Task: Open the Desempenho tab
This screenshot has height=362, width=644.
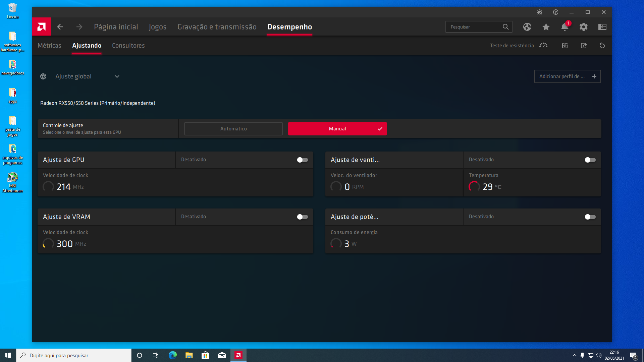Action: 290,27
